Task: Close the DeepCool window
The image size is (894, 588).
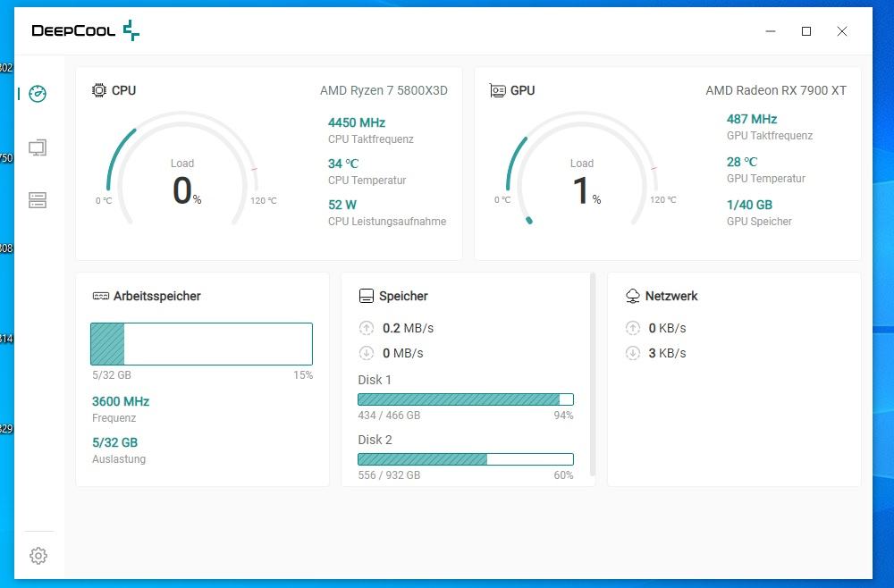Action: point(841,31)
